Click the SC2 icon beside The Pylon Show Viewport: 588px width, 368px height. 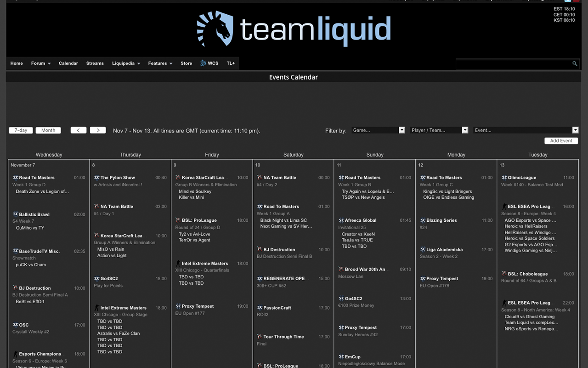coord(96,178)
